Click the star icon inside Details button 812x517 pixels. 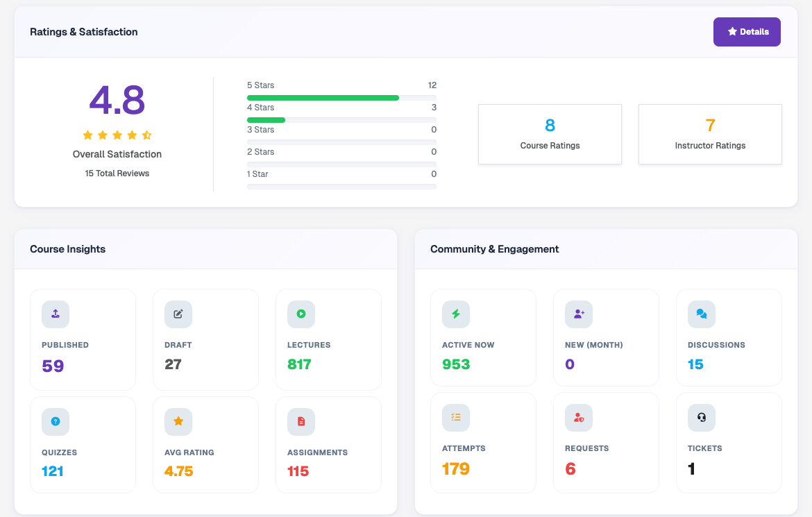[x=732, y=32]
